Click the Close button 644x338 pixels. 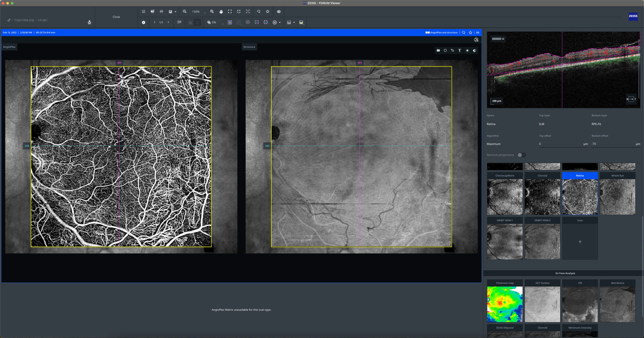[x=116, y=17]
